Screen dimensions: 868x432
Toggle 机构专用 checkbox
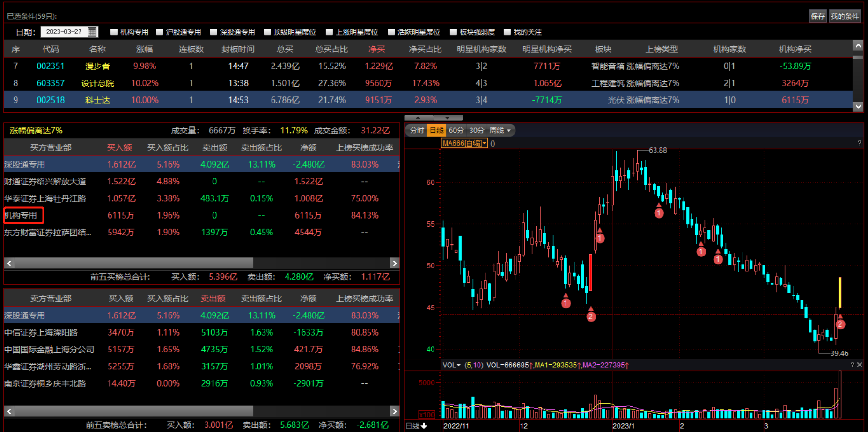click(x=114, y=32)
